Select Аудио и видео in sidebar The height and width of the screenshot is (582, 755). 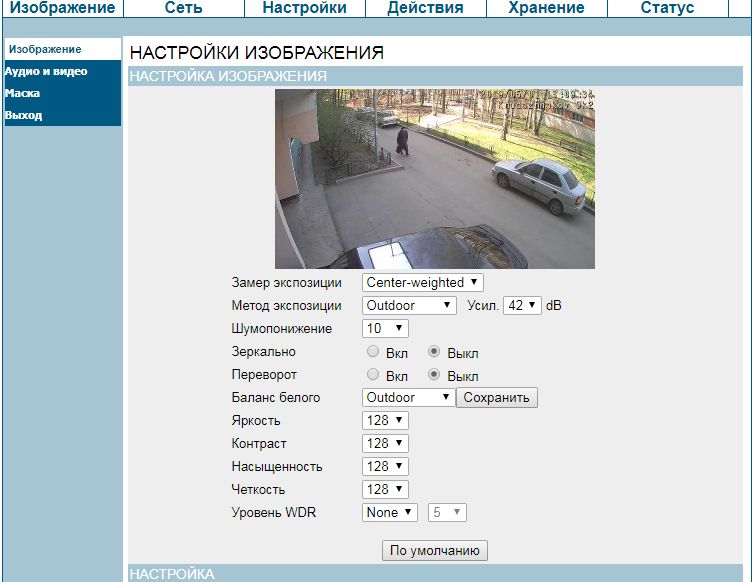(x=46, y=72)
